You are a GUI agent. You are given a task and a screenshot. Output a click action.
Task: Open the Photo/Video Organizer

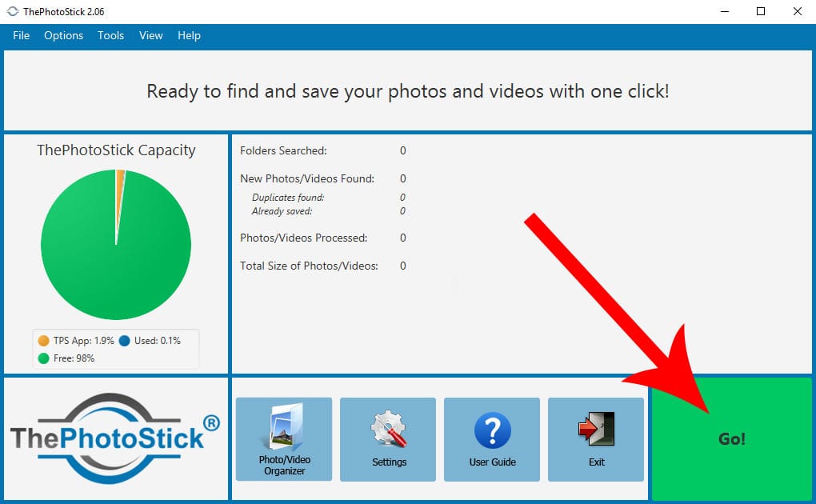click(x=283, y=438)
